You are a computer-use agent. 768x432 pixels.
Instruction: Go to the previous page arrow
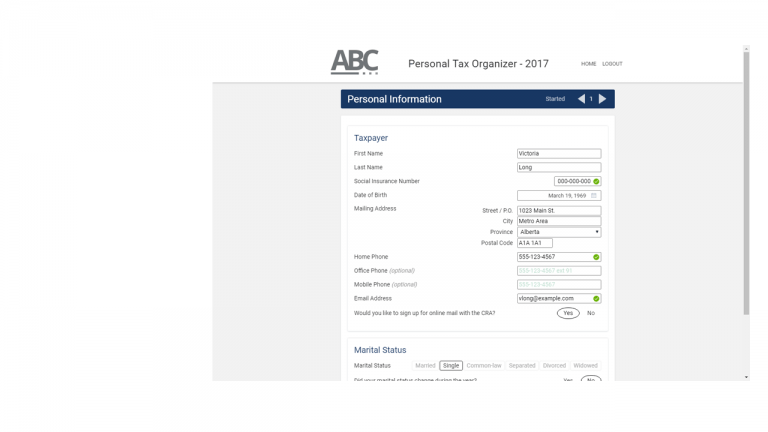point(581,99)
